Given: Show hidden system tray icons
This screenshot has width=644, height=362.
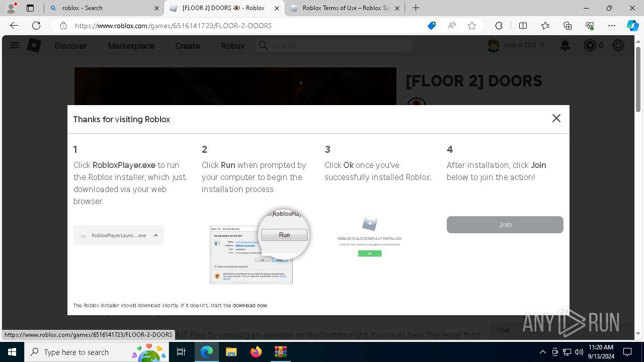Looking at the screenshot, I should pos(542,352).
